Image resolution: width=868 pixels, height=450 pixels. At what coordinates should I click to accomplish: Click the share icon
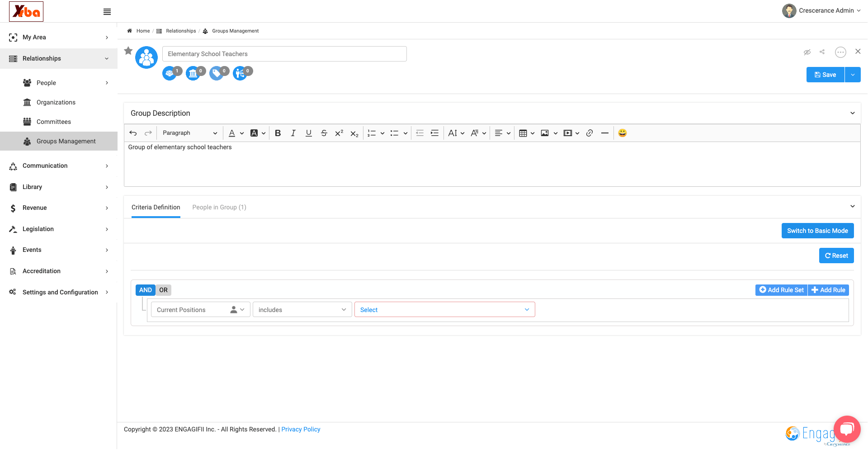pos(822,52)
